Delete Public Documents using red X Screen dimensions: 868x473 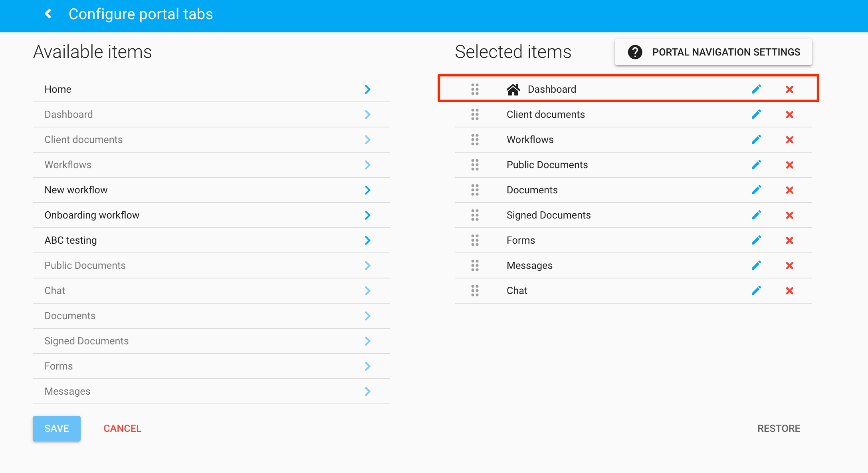click(789, 165)
